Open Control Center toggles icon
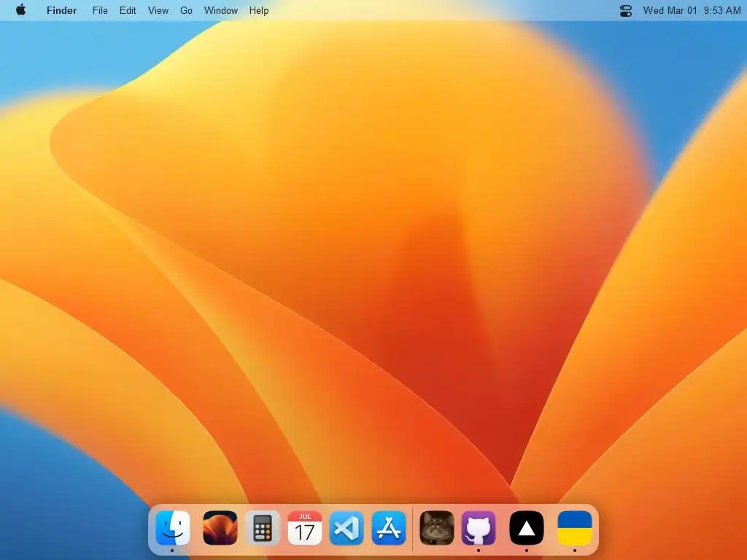Screen dimensions: 747x560 pyautogui.click(x=625, y=10)
